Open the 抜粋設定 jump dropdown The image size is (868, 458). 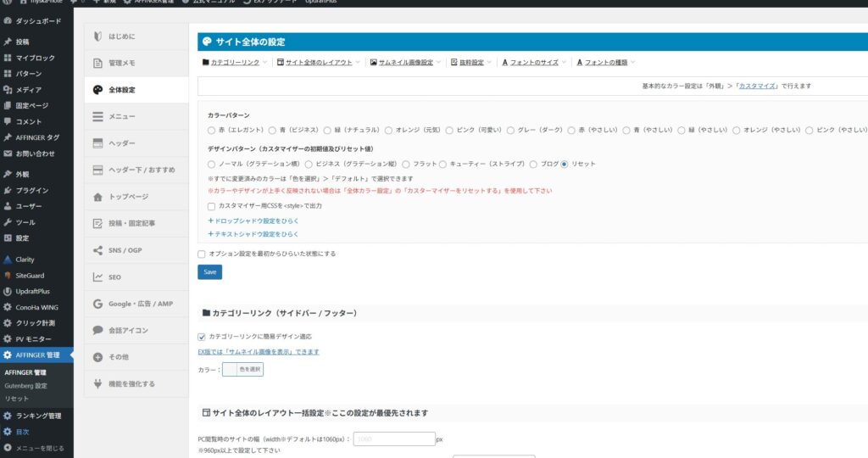click(471, 63)
